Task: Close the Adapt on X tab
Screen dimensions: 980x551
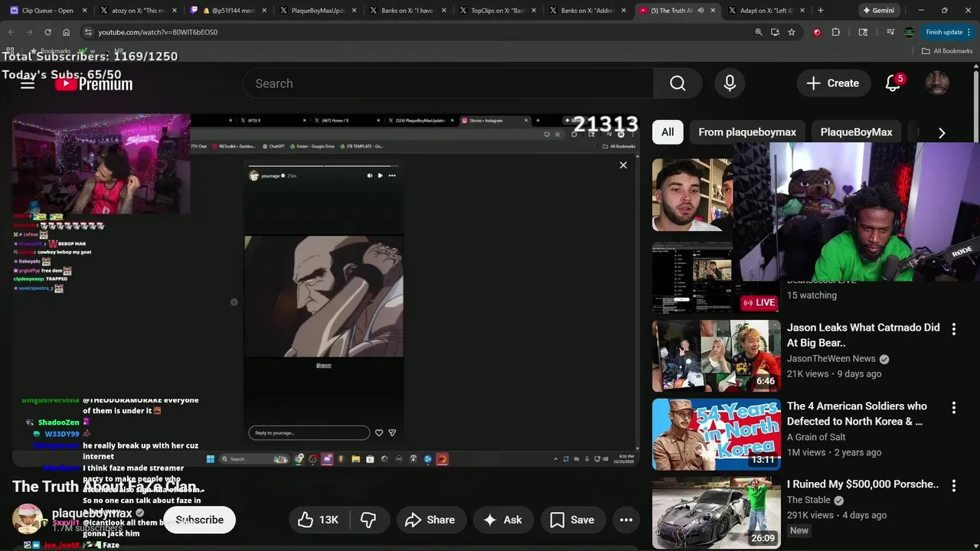Action: 803,11
